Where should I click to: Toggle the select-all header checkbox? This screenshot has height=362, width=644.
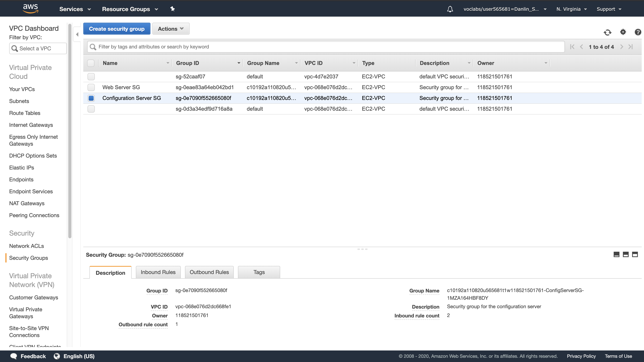91,63
